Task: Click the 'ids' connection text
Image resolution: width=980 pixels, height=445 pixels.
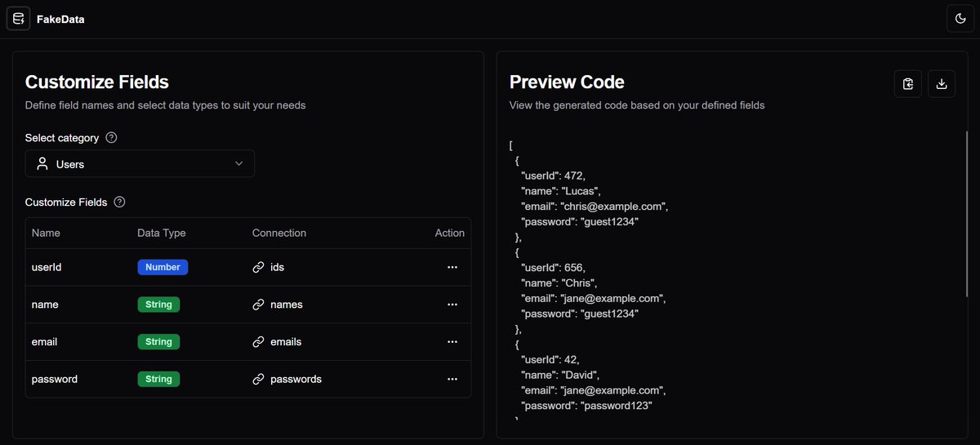Action: coord(278,267)
